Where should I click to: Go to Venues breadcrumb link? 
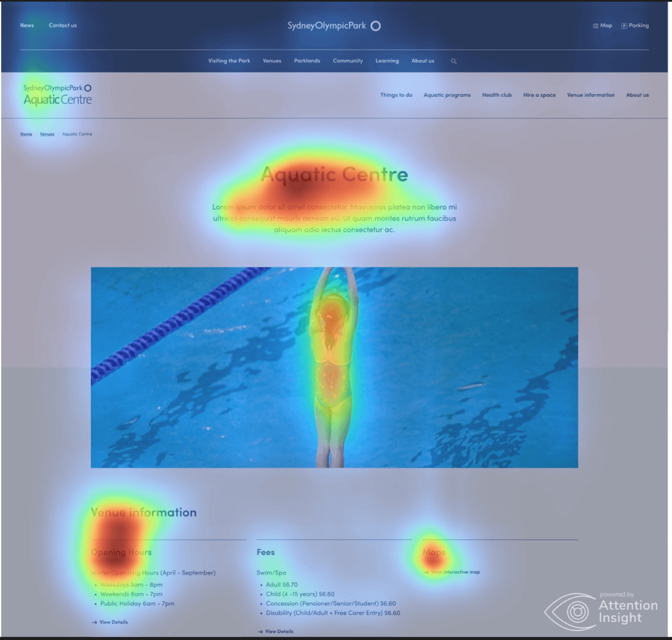pos(47,134)
